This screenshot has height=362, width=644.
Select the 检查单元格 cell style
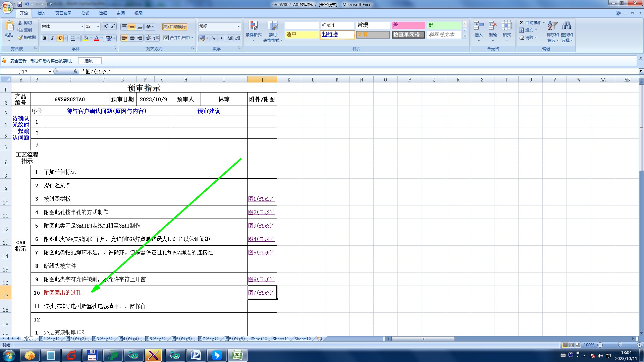[x=408, y=35]
